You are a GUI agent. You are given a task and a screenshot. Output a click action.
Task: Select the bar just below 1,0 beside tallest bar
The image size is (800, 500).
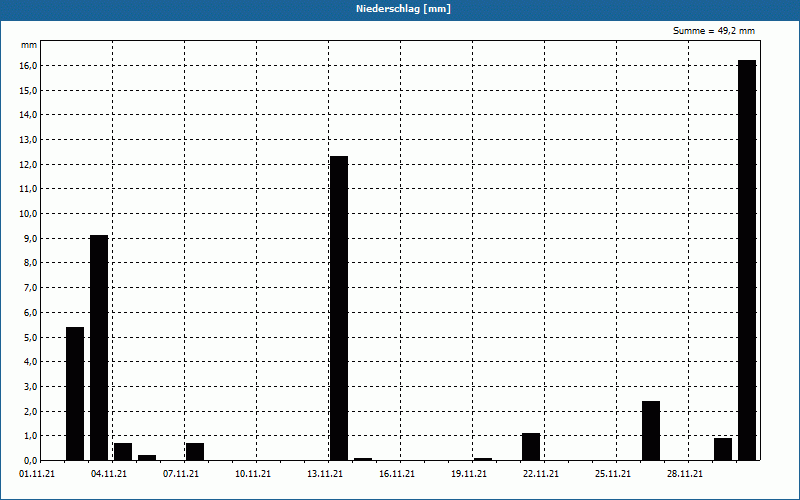(x=723, y=449)
